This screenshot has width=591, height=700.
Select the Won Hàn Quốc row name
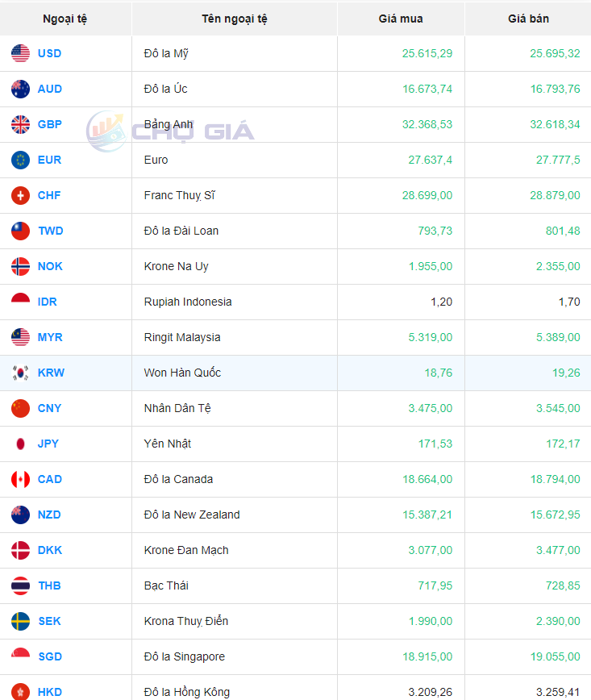pos(182,373)
